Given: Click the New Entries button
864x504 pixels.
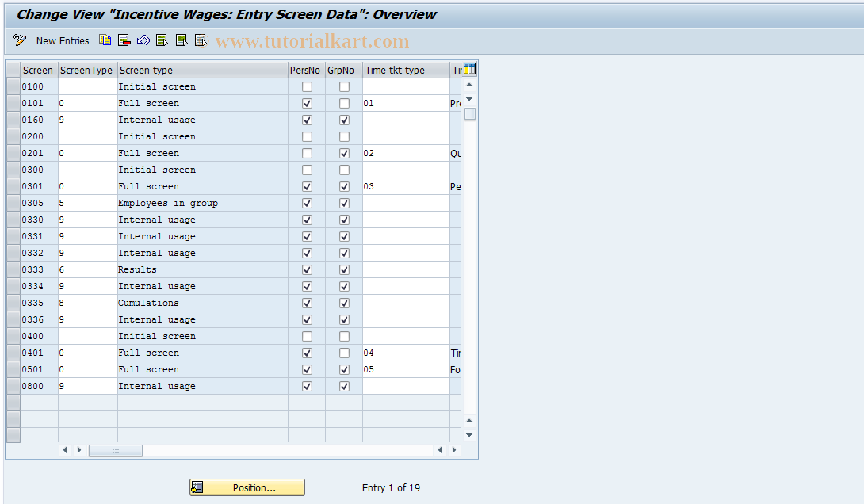Looking at the screenshot, I should coord(63,40).
